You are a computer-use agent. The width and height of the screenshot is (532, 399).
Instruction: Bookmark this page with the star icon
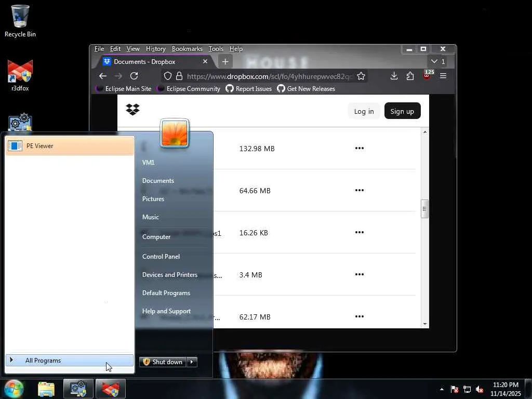[361, 76]
